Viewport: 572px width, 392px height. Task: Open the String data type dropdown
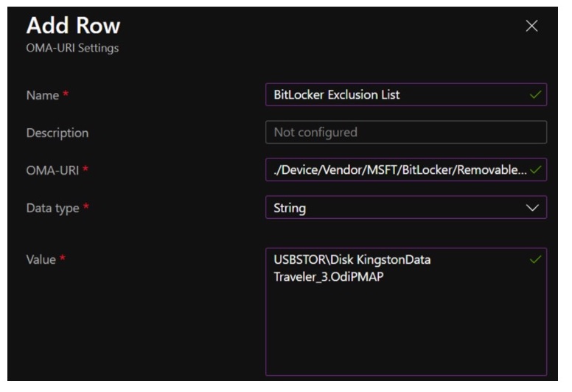click(398, 208)
